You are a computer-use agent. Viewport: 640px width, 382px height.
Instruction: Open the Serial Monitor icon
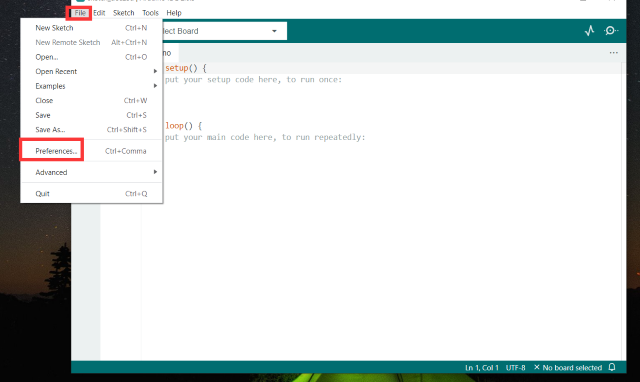(611, 31)
